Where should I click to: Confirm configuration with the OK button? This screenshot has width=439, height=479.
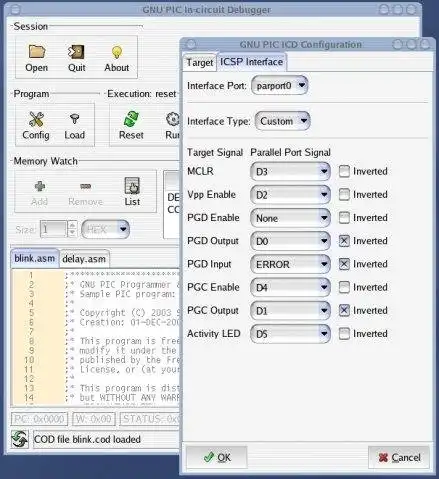click(x=217, y=457)
